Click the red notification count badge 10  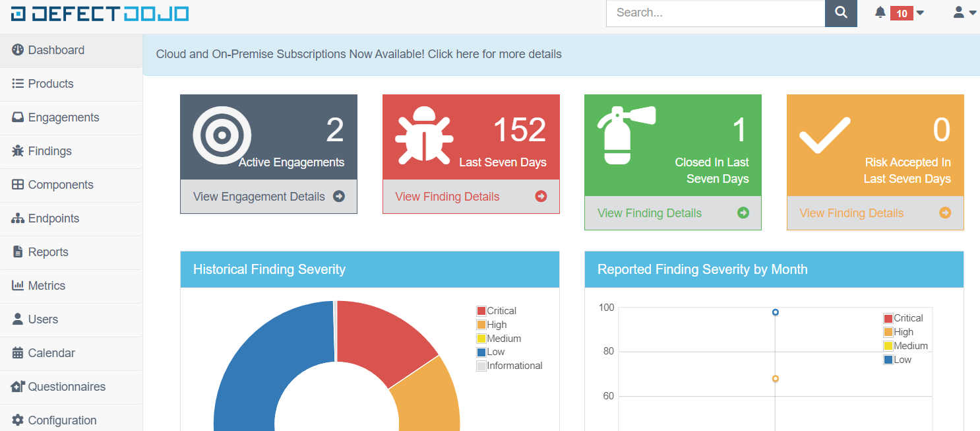pyautogui.click(x=902, y=13)
